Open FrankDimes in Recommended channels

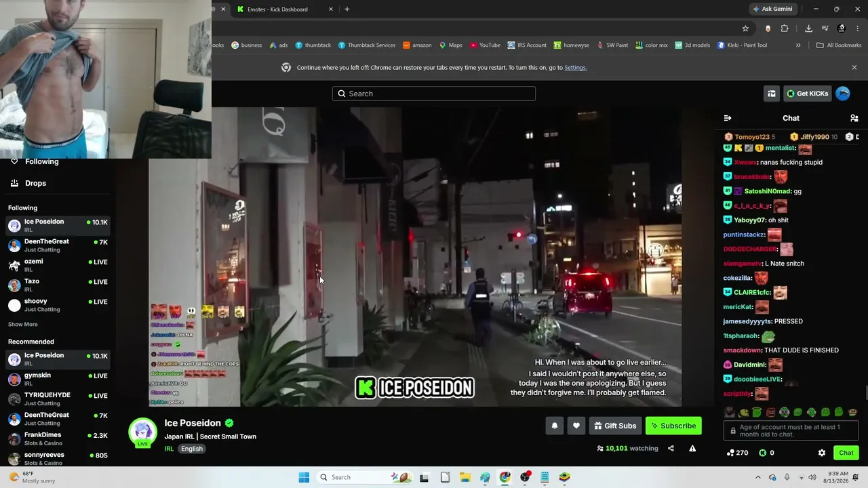(58, 439)
